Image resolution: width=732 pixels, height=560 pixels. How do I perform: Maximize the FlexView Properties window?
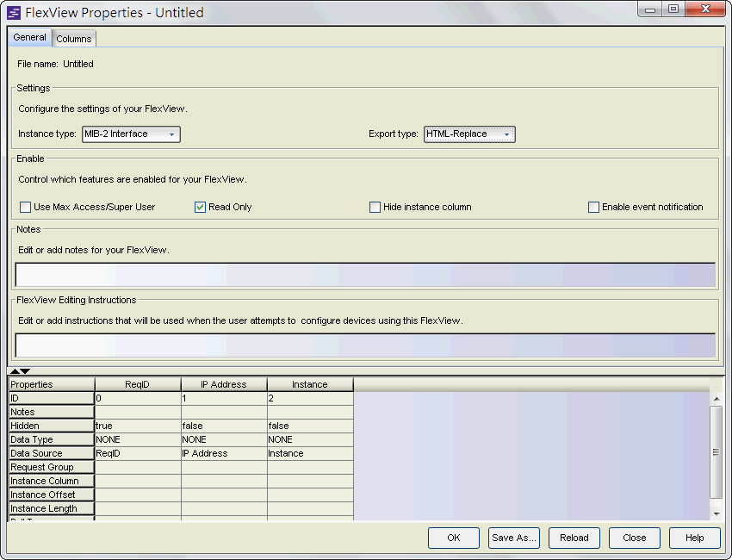673,9
